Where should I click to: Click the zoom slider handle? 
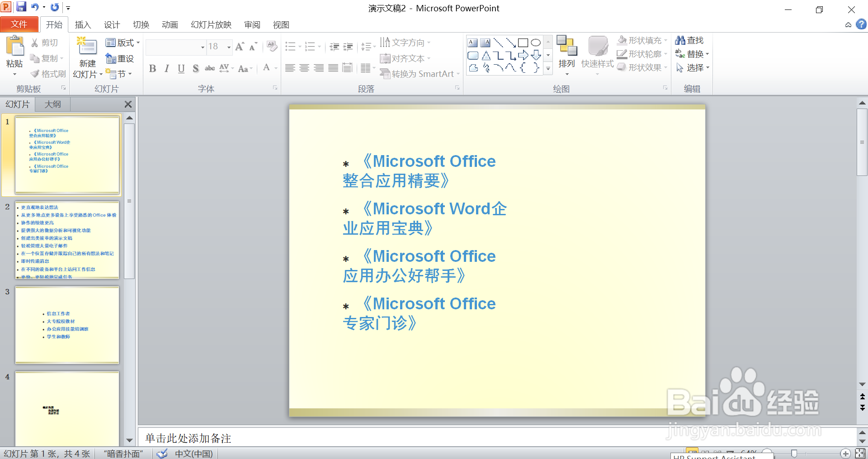coord(794,454)
